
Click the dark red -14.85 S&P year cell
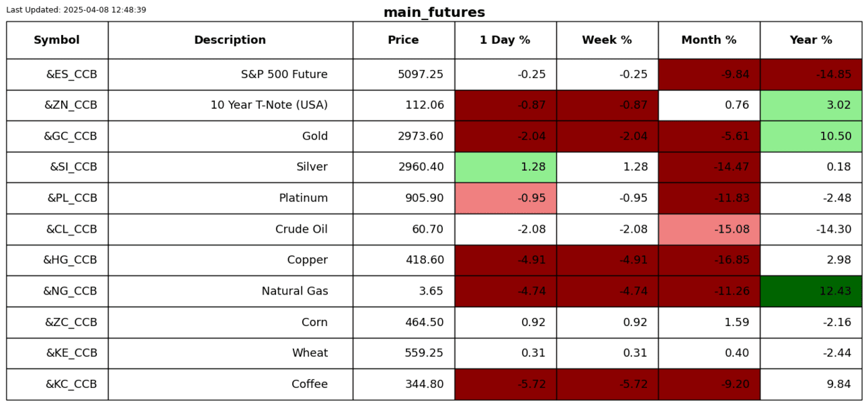(811, 75)
